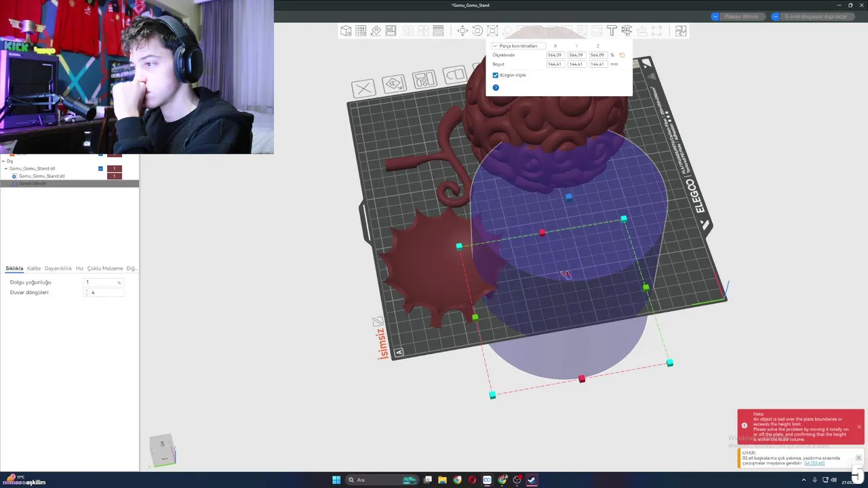This screenshot has width=868, height=488.
Task: Click the view orientation cube
Action: pyautogui.click(x=163, y=449)
